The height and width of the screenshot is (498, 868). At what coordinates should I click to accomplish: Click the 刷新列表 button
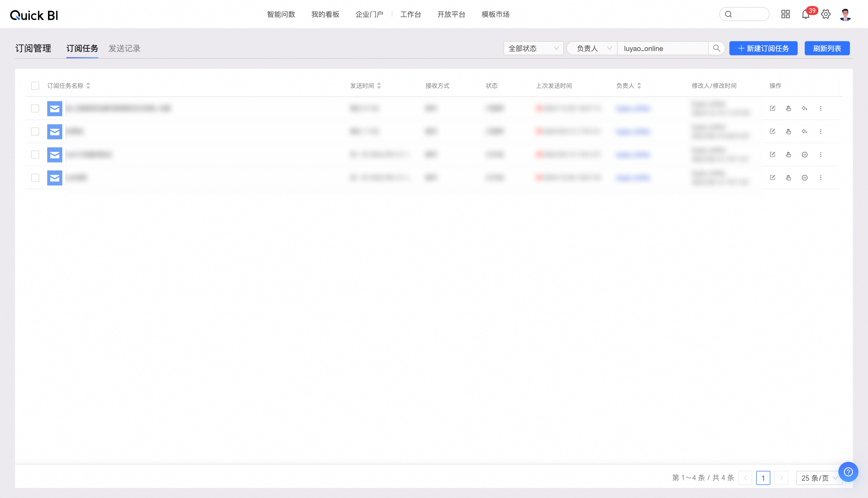tap(827, 48)
